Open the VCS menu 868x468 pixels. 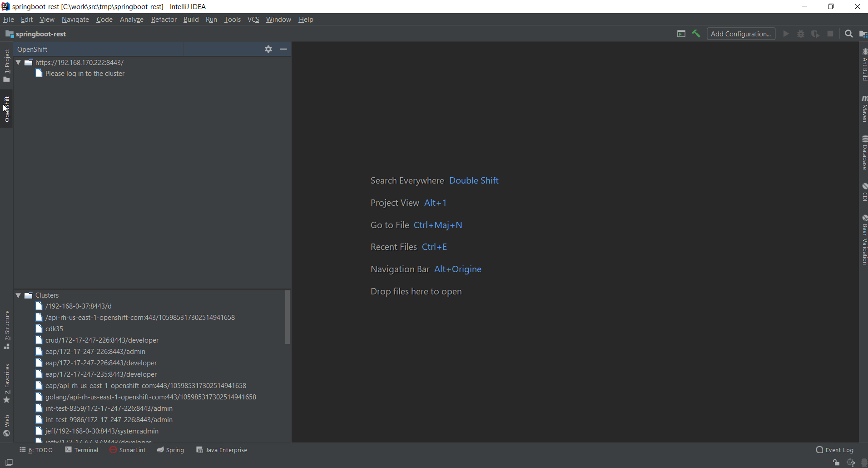coord(253,20)
